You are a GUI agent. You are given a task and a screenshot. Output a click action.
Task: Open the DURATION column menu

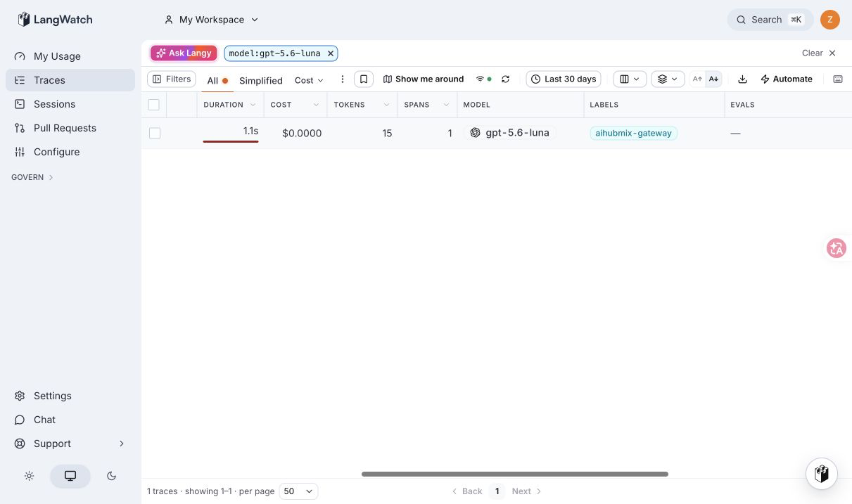coord(253,105)
